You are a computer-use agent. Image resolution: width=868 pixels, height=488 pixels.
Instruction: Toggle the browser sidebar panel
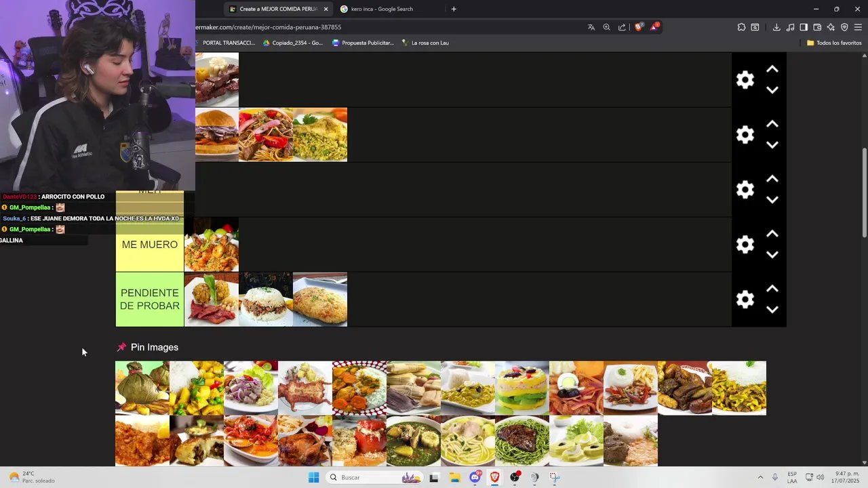tap(804, 27)
